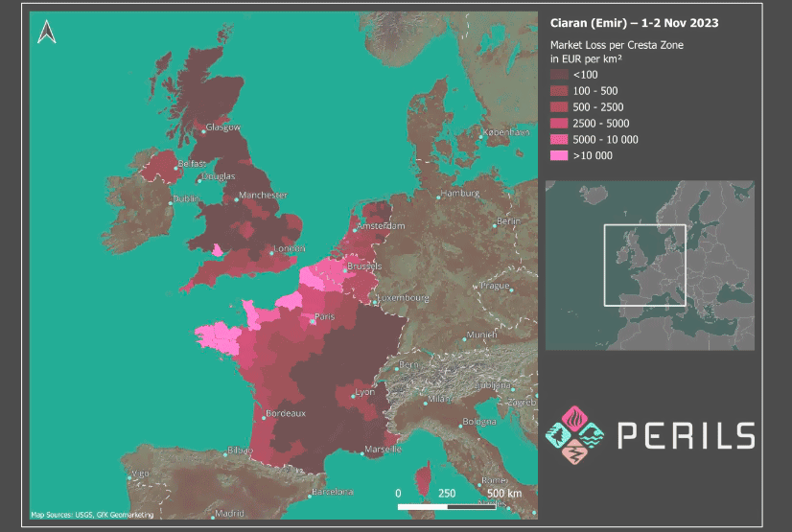The height and width of the screenshot is (532, 792).
Task: Click the Prague city label
Action: pos(495,286)
